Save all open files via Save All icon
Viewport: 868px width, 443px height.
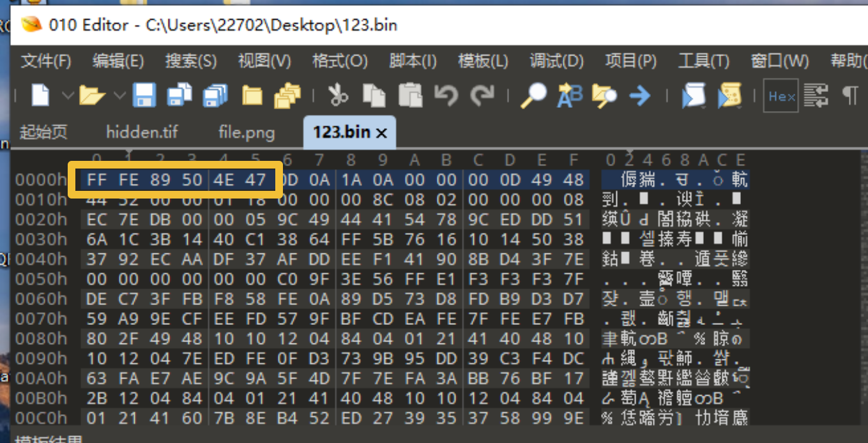click(x=215, y=96)
